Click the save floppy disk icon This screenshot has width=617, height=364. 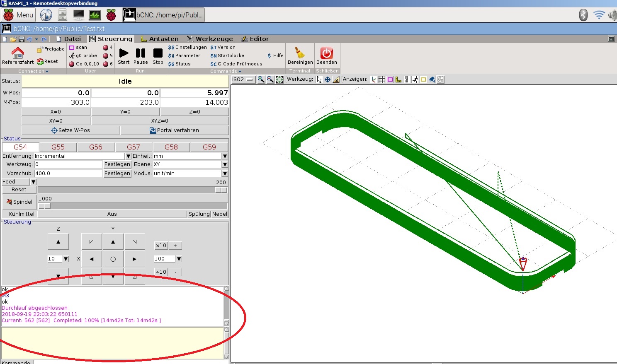[21, 39]
